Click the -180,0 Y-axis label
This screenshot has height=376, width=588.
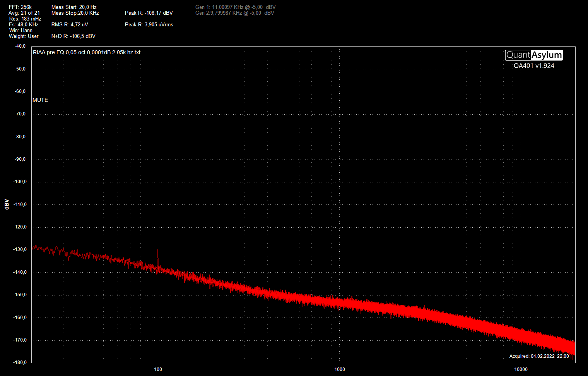click(x=20, y=362)
